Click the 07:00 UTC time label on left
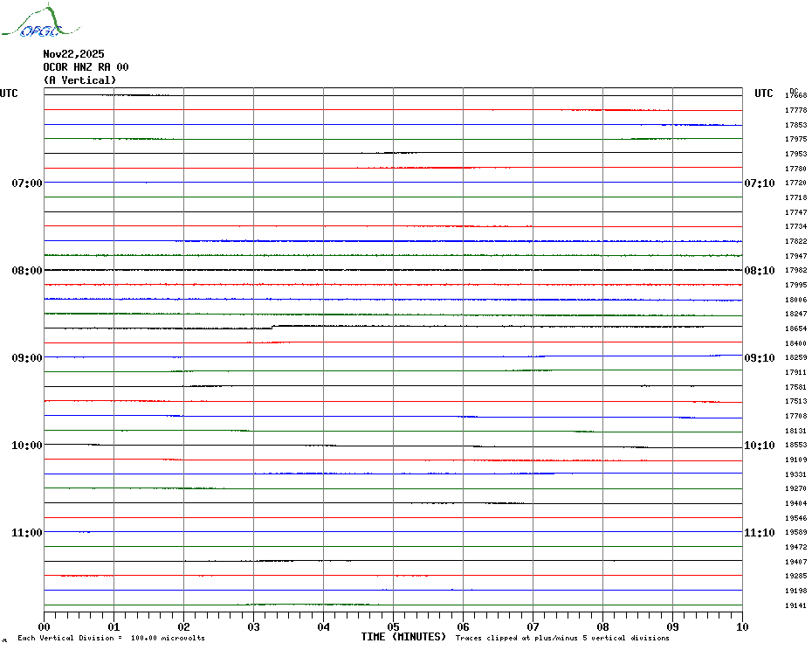 pyautogui.click(x=26, y=183)
